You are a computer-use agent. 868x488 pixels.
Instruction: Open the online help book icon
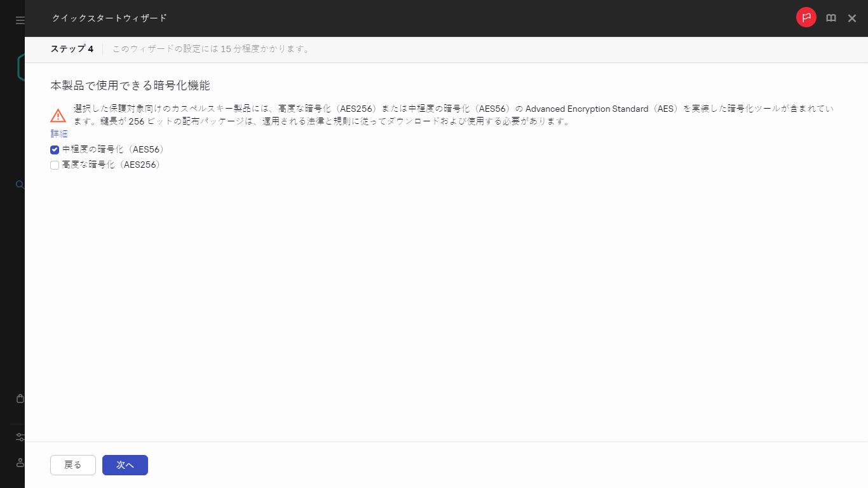tap(831, 18)
